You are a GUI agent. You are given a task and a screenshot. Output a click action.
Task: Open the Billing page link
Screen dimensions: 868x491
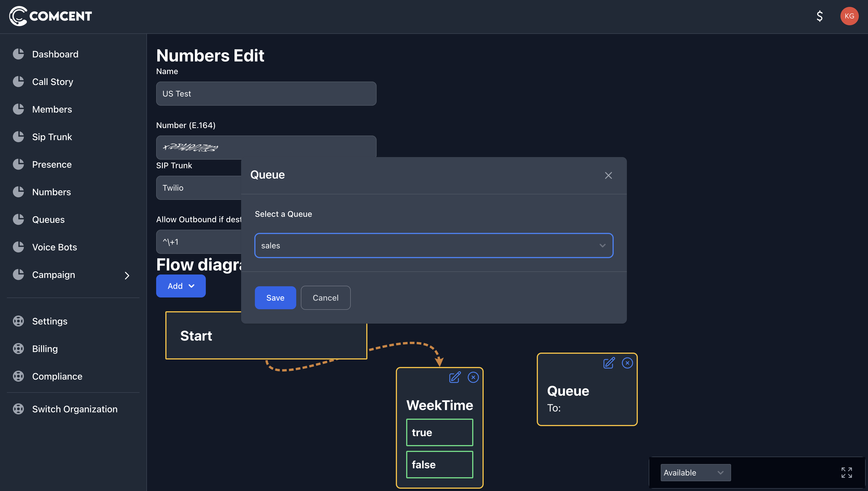click(x=45, y=349)
